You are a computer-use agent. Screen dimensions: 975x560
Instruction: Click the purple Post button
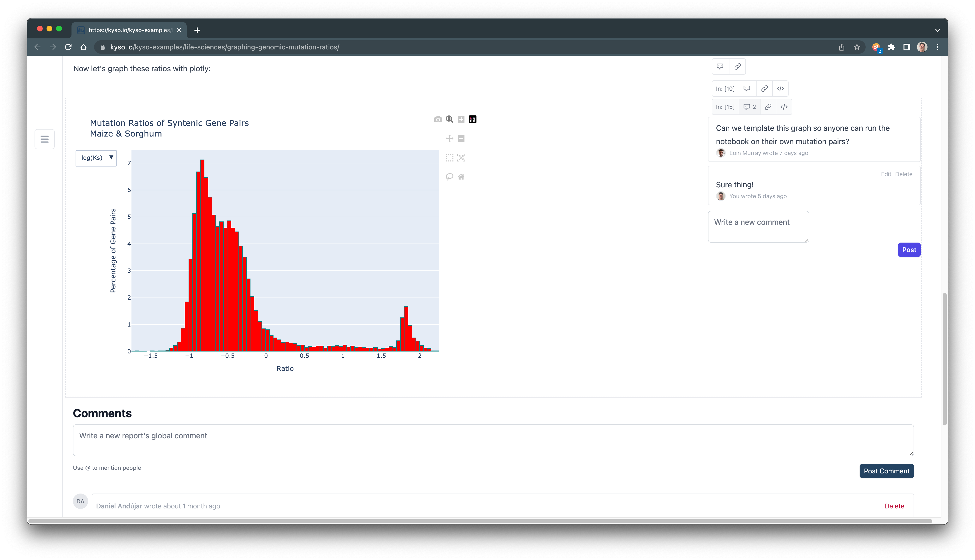tap(909, 250)
